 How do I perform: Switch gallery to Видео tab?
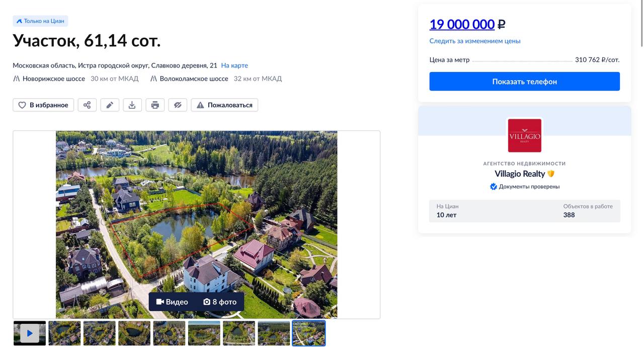pos(172,302)
